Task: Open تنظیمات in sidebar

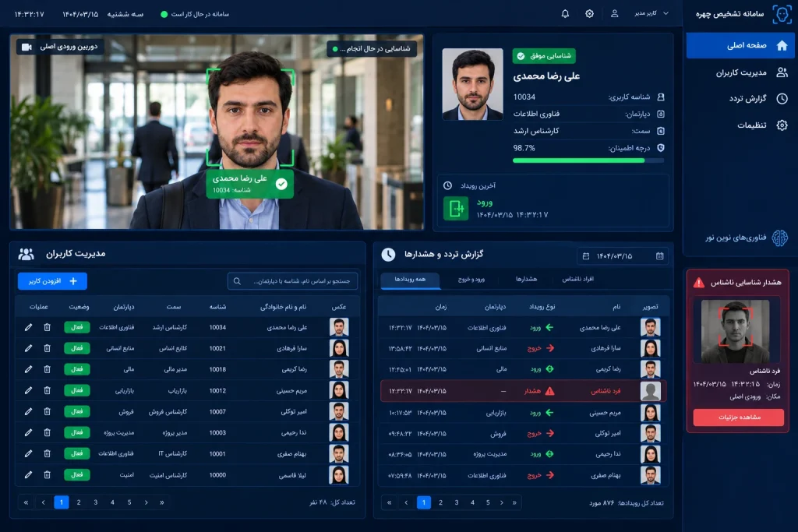Action: point(740,125)
